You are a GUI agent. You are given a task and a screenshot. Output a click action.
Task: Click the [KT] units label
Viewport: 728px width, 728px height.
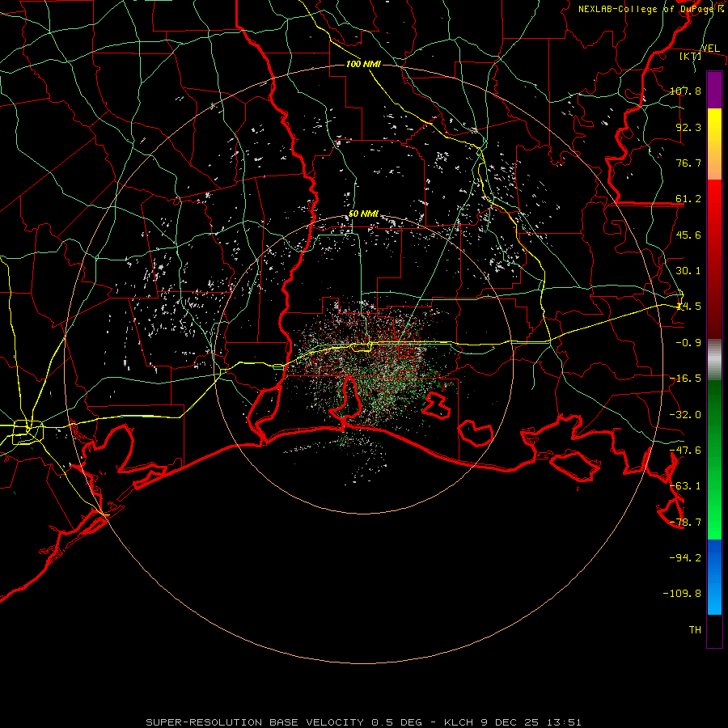click(691, 56)
